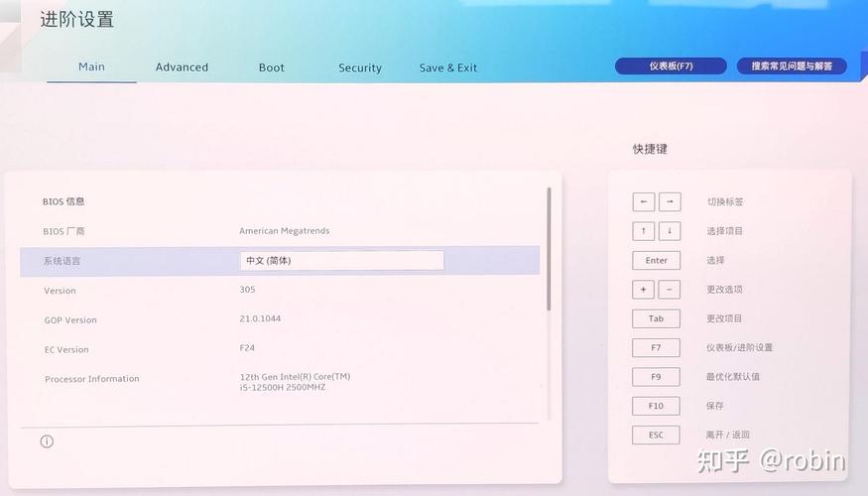The height and width of the screenshot is (496, 868).
Task: Click the F7 key box
Action: point(656,347)
